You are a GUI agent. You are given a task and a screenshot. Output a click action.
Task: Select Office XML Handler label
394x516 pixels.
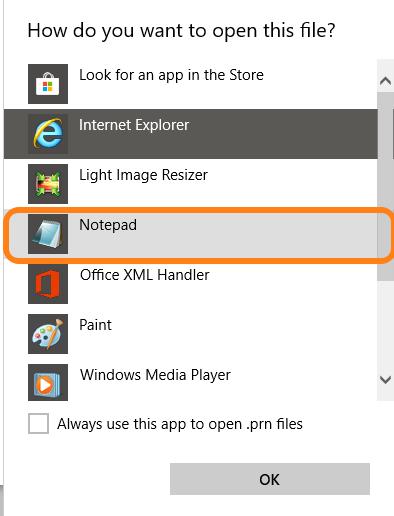pos(145,275)
